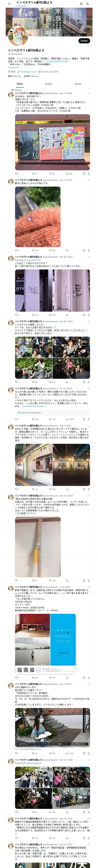The width and height of the screenshot is (98, 868).
Task: Open more options on the Aug 1, 2019 post
Action: click(89, 426)
